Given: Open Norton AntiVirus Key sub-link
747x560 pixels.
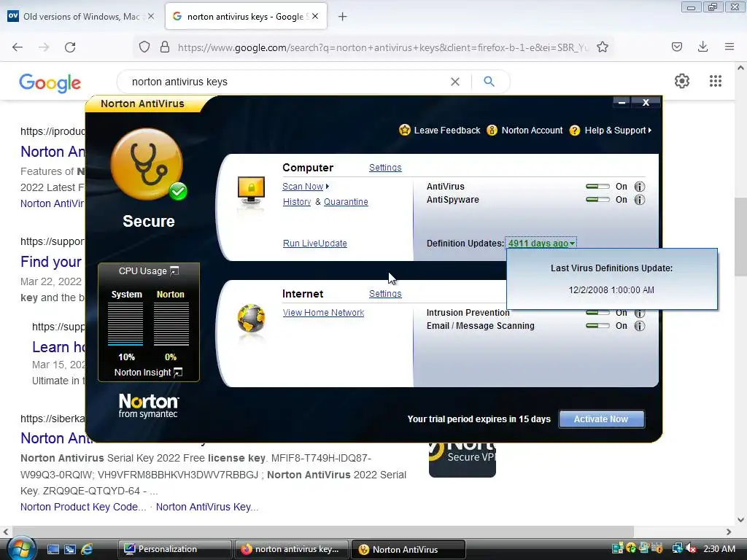Looking at the screenshot, I should pos(207,507).
